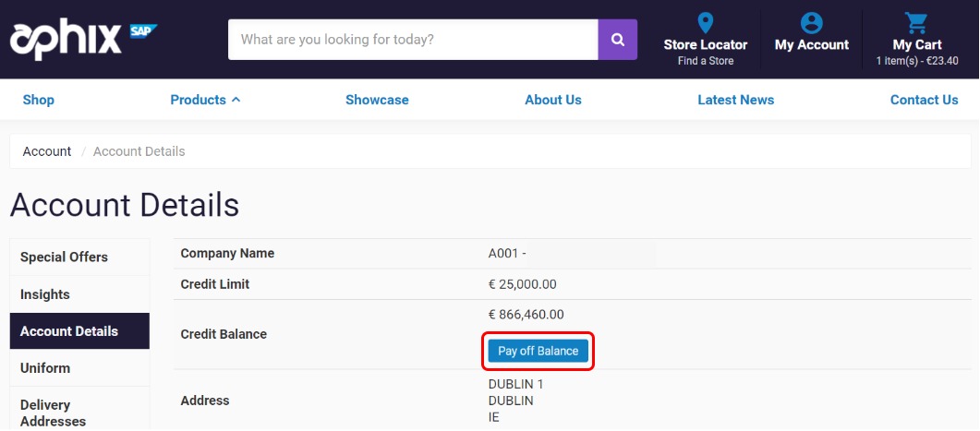This screenshot has height=431, width=980.
Task: Open the Showcase navigation item
Action: coord(377,100)
